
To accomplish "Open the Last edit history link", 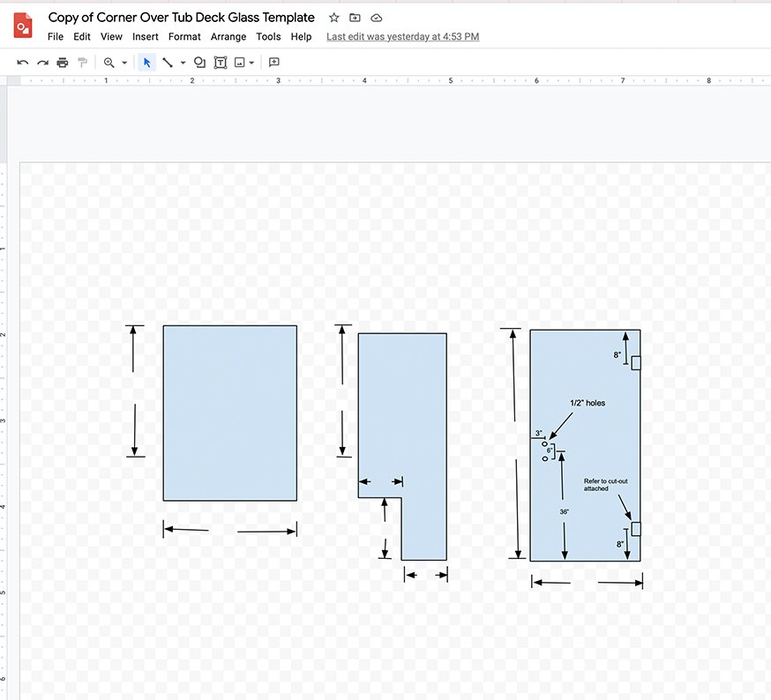I will [x=402, y=37].
